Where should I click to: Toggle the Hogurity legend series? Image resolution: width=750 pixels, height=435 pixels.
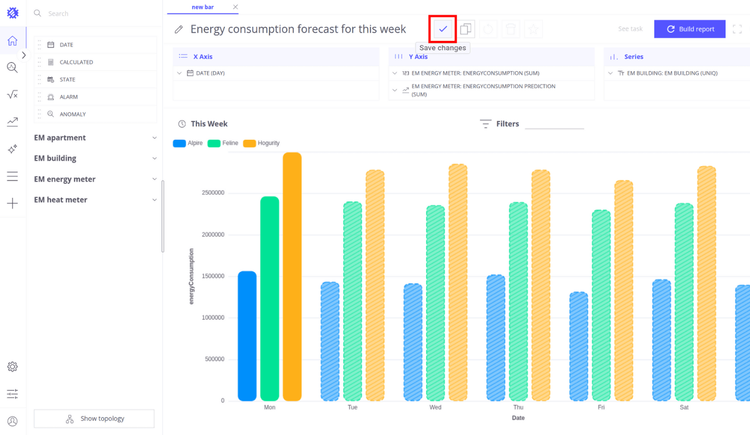coord(262,143)
